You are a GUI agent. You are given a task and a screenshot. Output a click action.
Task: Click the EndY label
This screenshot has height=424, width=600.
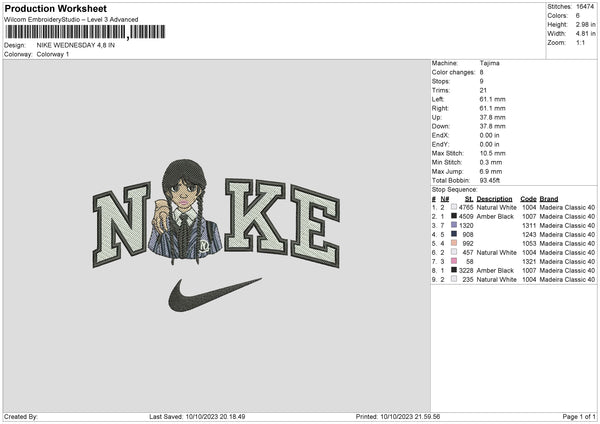click(440, 144)
